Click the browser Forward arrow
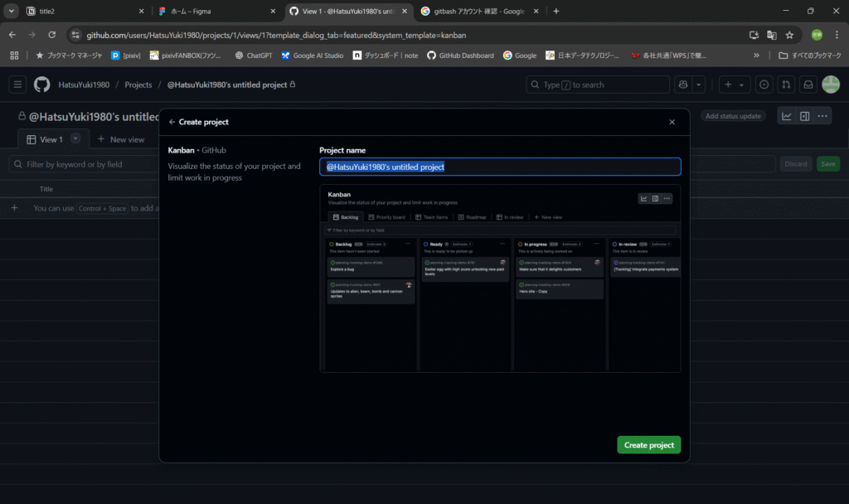This screenshot has width=849, height=504. click(x=32, y=35)
